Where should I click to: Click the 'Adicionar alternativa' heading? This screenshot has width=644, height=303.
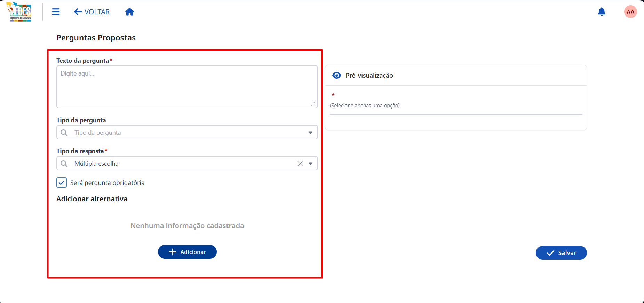(x=92, y=199)
